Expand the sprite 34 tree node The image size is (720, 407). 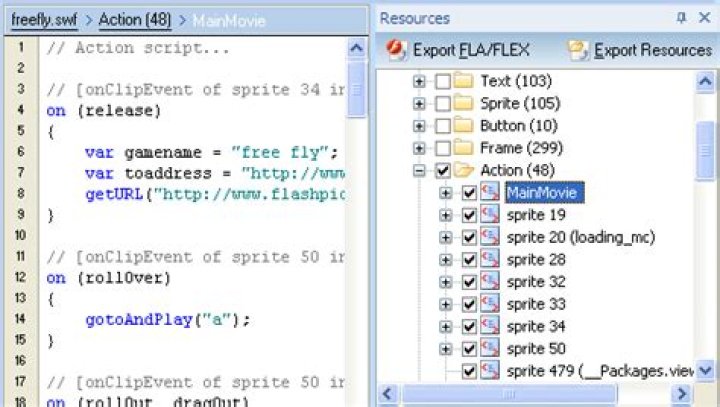pos(445,326)
